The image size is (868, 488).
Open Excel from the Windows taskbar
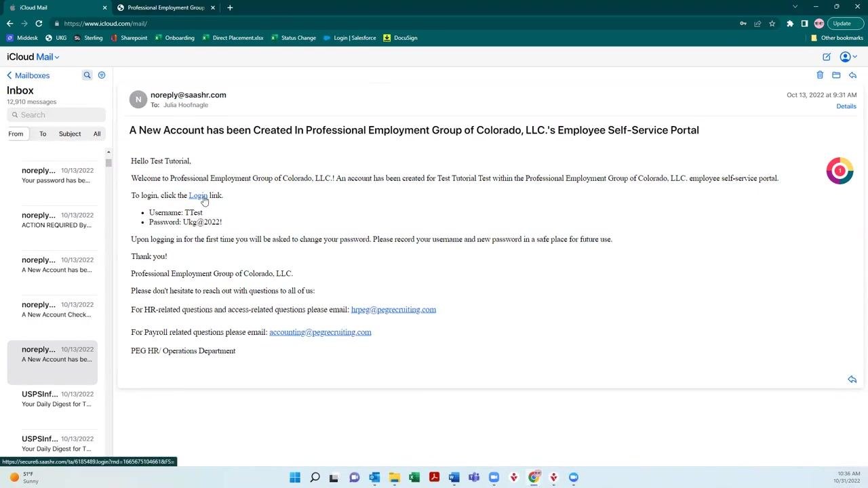(414, 477)
